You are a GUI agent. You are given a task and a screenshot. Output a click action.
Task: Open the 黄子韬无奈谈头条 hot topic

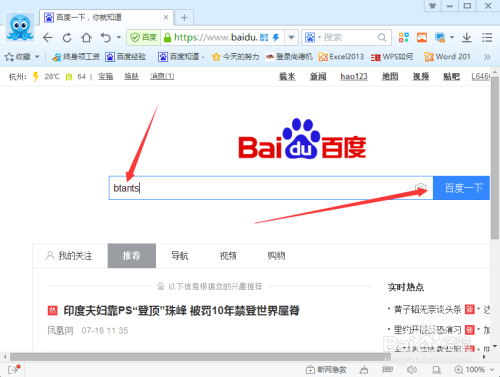click(x=428, y=310)
